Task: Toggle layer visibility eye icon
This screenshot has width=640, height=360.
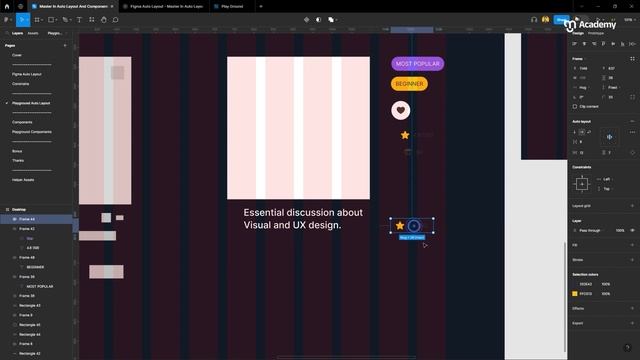Action: [632, 231]
